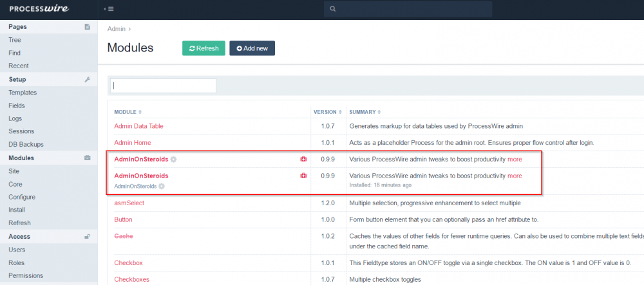Open the Admin Data Table module link
This screenshot has width=644, height=285.
(x=138, y=126)
